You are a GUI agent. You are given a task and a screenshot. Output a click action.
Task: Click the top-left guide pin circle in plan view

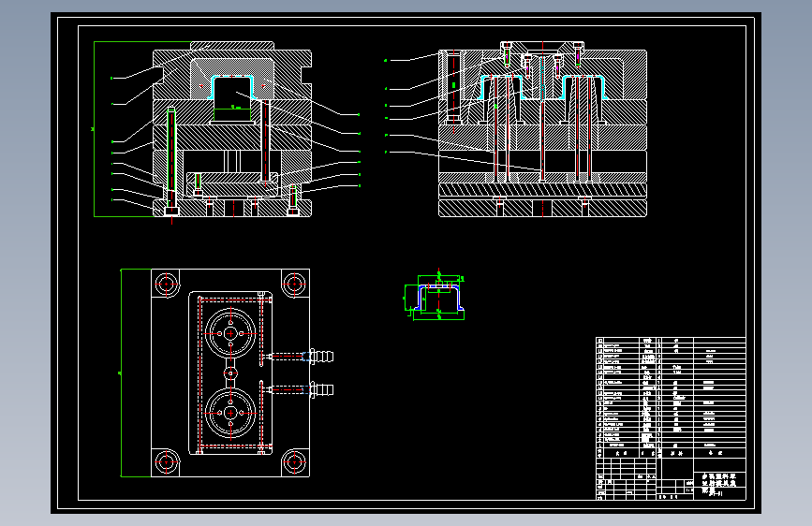(x=166, y=284)
